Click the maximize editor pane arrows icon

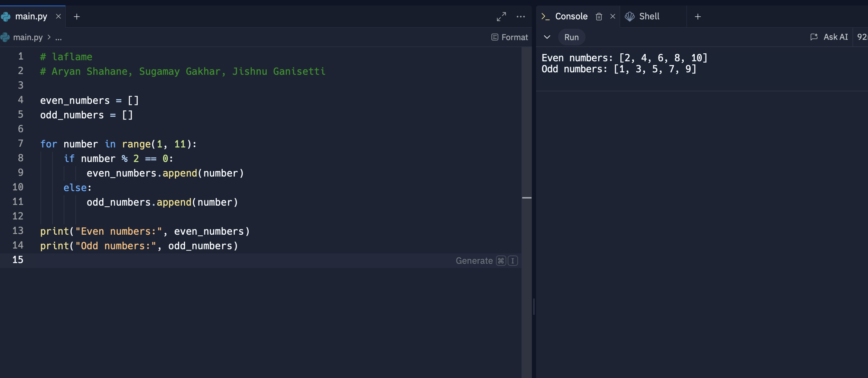point(501,17)
